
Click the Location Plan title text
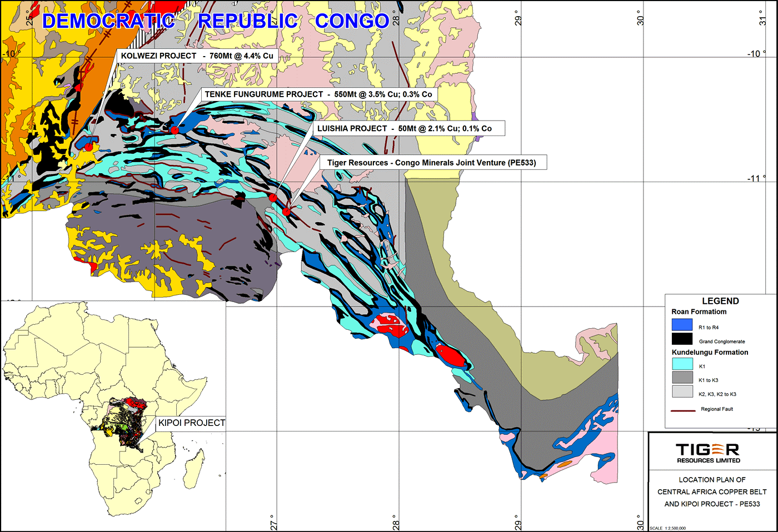(x=712, y=480)
